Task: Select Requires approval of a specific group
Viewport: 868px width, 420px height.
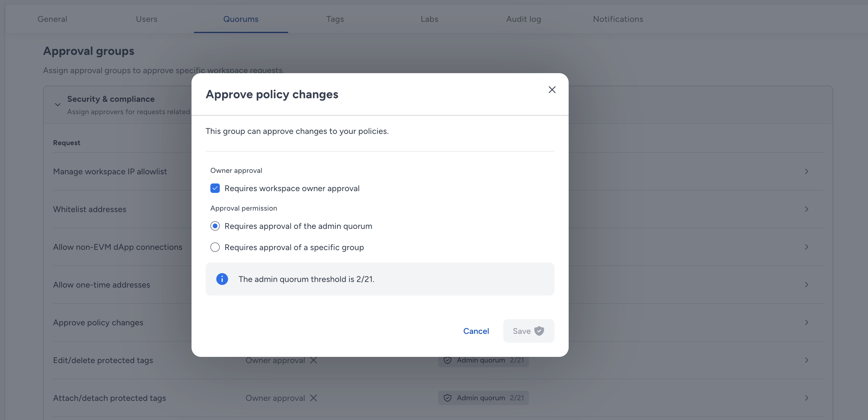Action: [215, 247]
